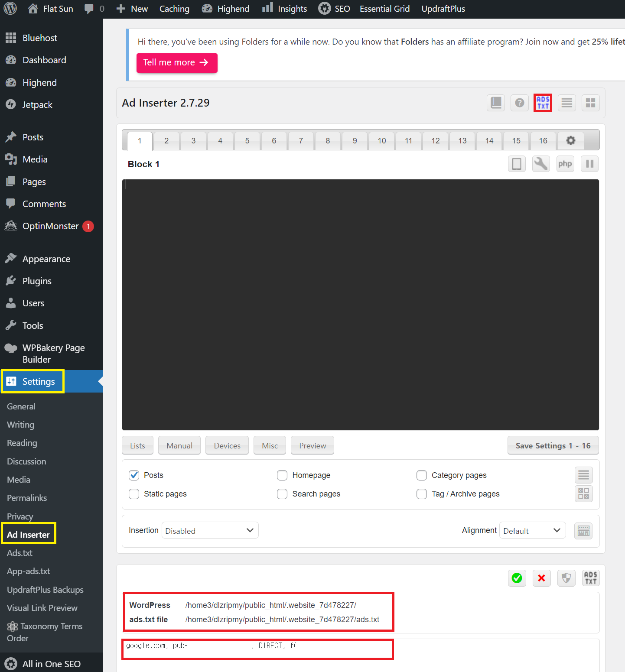Enable the Tag / Archive pages checkbox
Screen dimensions: 625x672
click(422, 494)
